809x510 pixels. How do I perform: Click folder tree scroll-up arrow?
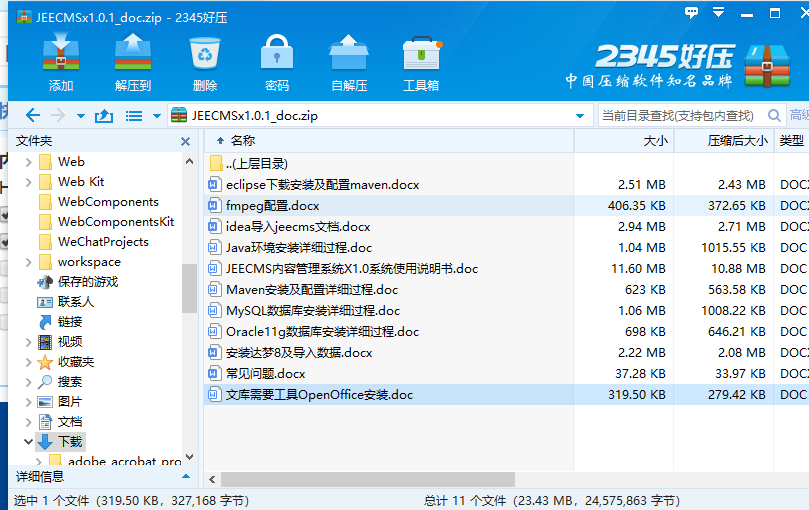click(x=189, y=162)
